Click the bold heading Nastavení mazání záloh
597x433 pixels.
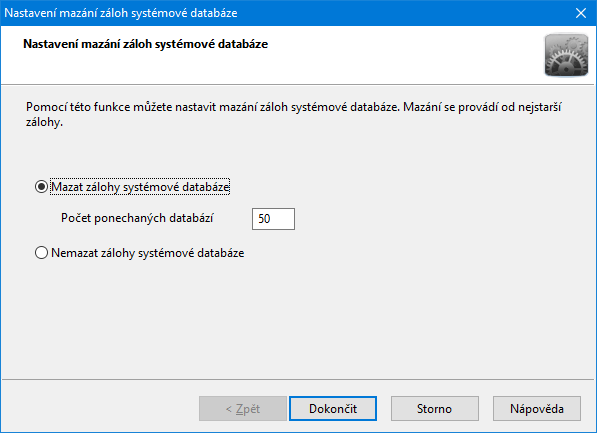145,44
